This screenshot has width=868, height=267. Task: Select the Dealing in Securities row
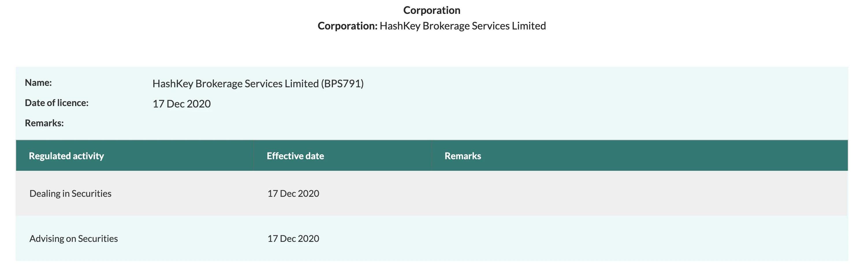[x=432, y=193]
